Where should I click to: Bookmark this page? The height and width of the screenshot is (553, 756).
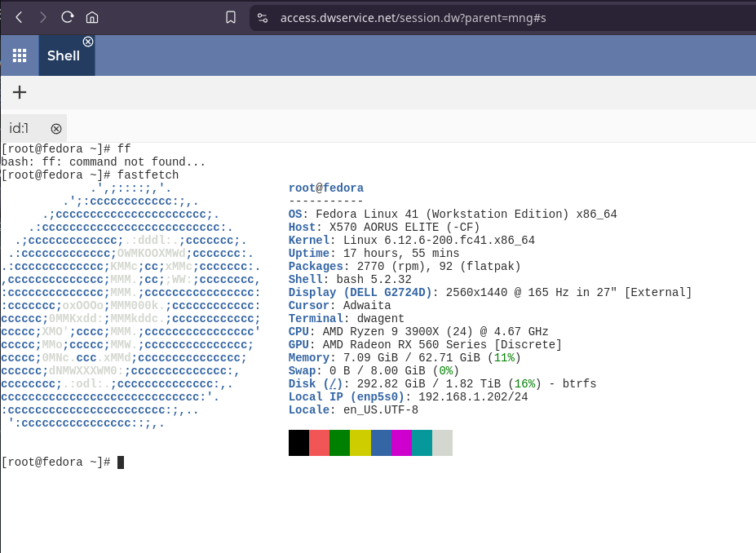coord(231,18)
